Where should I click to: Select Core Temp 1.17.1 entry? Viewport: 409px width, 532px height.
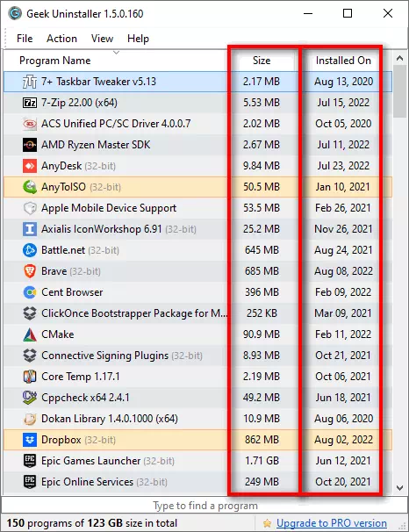(81, 377)
